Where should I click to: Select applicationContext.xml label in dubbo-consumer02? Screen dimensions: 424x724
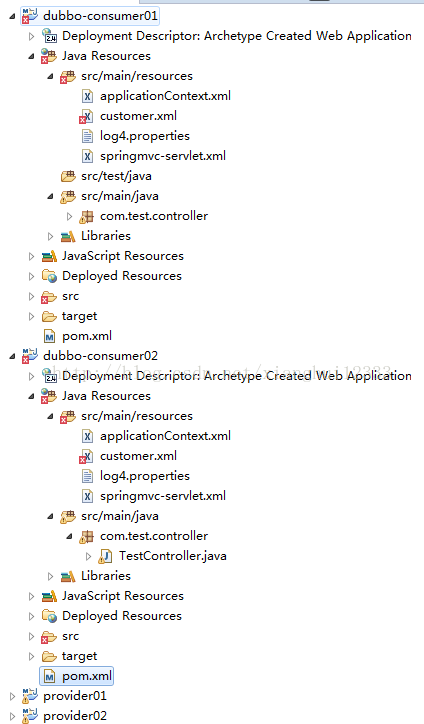coord(165,436)
